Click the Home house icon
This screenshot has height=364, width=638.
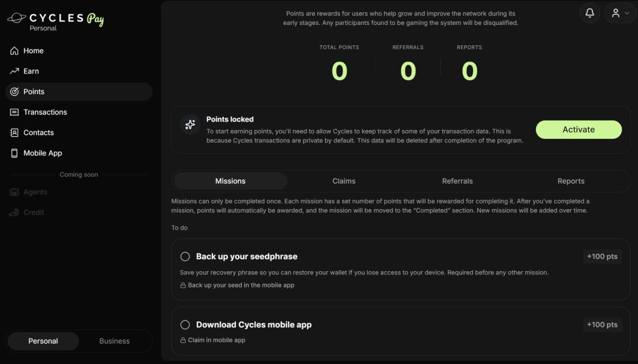pos(14,51)
